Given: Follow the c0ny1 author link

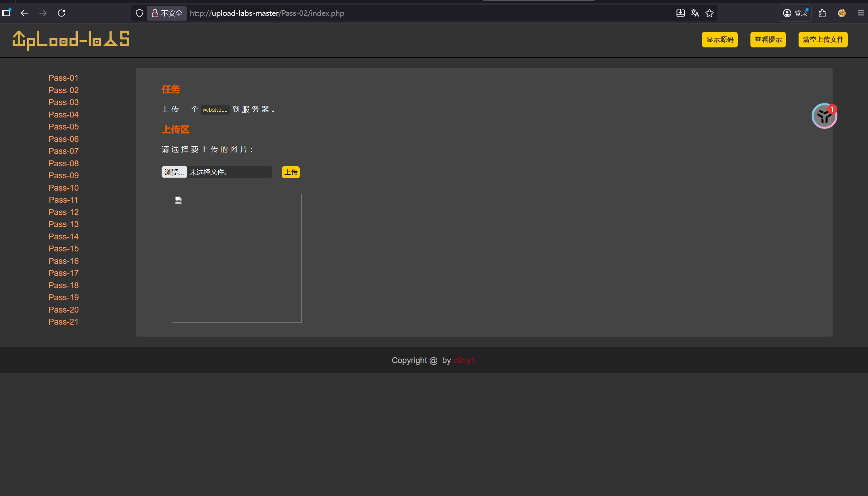Looking at the screenshot, I should coord(464,360).
